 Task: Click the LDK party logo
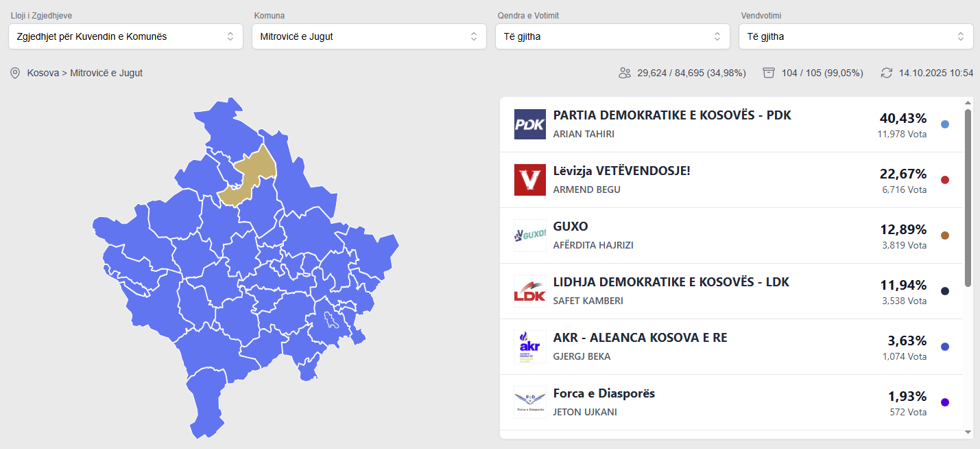pyautogui.click(x=529, y=291)
